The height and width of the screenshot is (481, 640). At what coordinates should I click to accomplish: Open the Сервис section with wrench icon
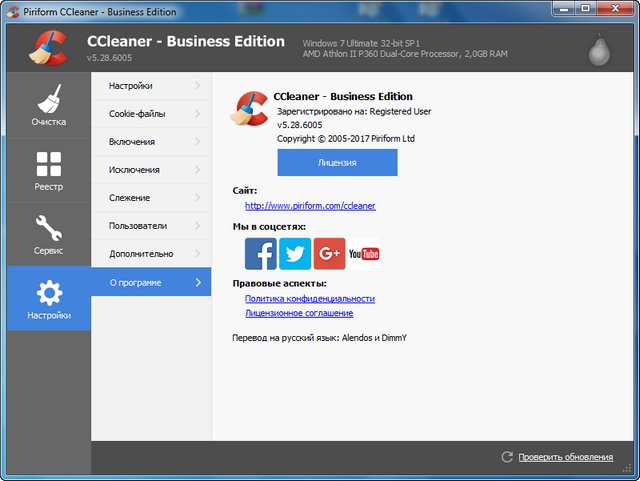coord(48,236)
